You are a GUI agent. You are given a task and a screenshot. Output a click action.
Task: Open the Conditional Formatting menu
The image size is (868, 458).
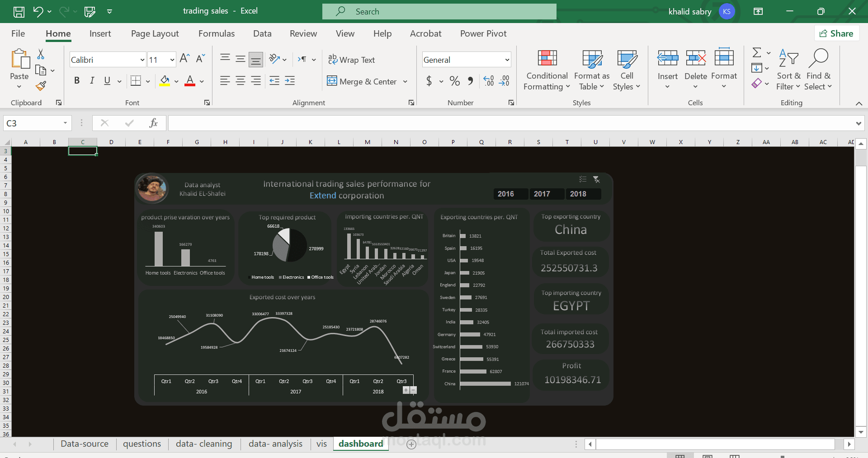(547, 70)
